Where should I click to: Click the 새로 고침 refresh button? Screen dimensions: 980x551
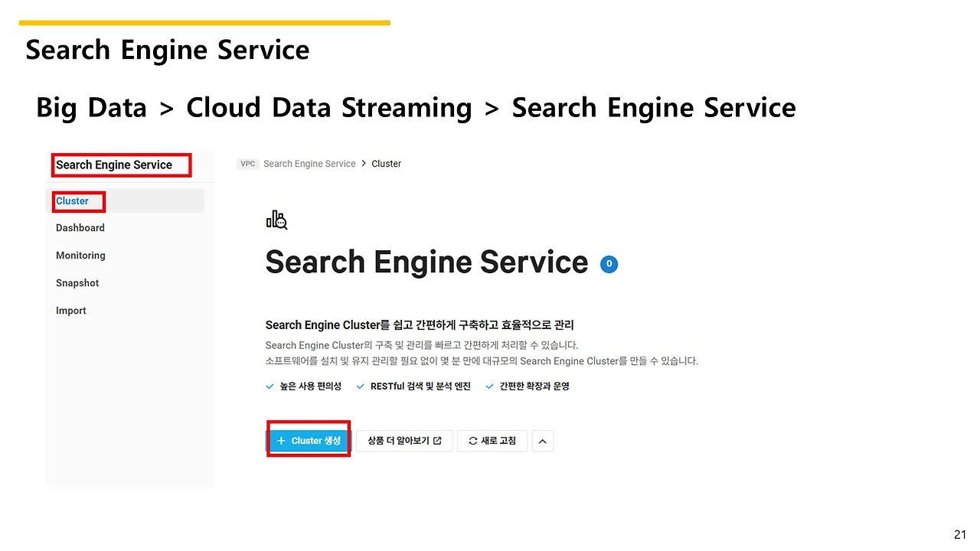[x=492, y=441]
